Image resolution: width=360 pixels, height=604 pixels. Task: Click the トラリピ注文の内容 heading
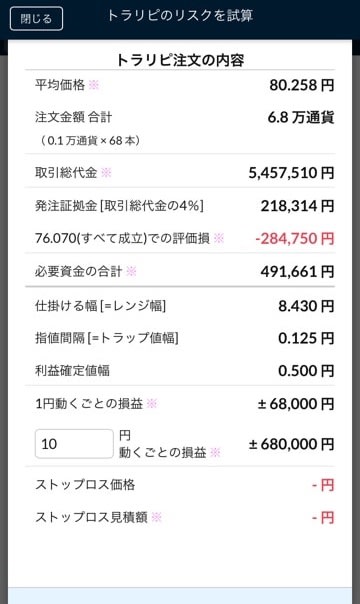click(180, 60)
